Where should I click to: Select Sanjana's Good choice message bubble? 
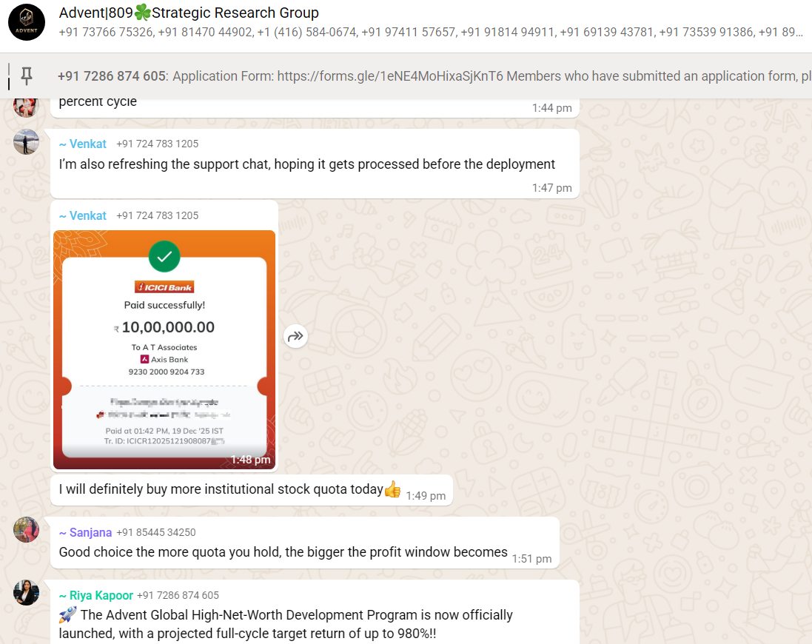[305, 543]
